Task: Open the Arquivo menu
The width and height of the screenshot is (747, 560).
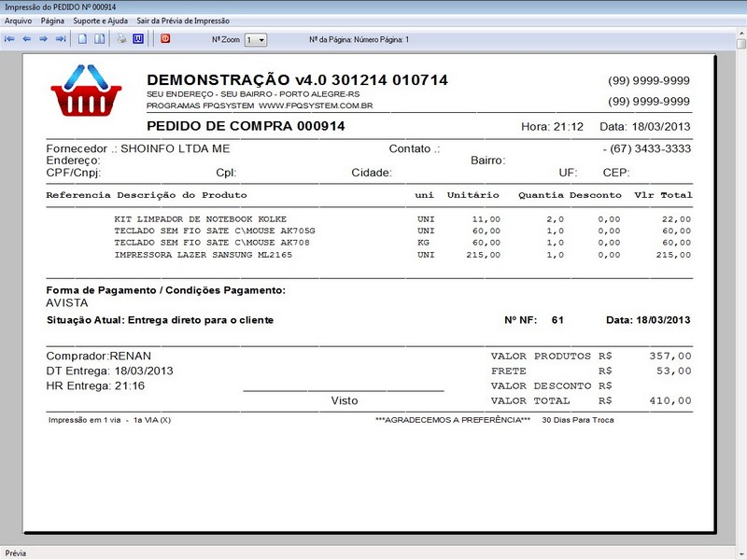Action: [x=18, y=21]
